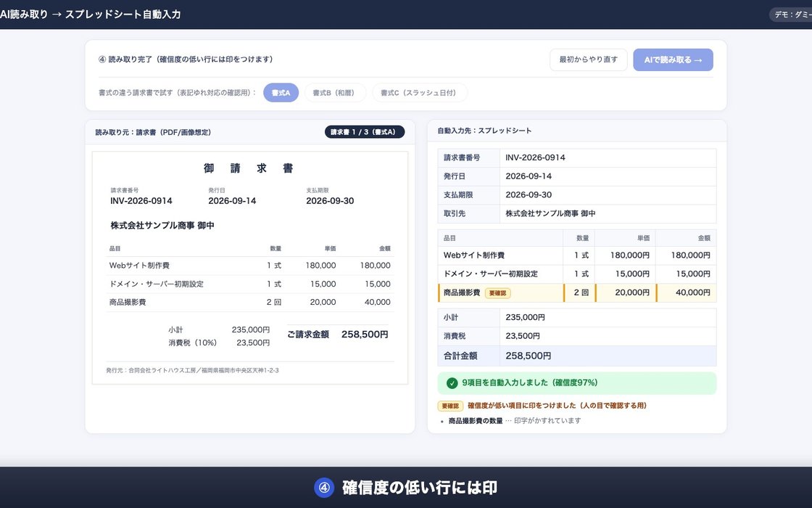Click ご請求金額 258,500円 on invoice
This screenshot has height=508, width=812.
tap(338, 335)
